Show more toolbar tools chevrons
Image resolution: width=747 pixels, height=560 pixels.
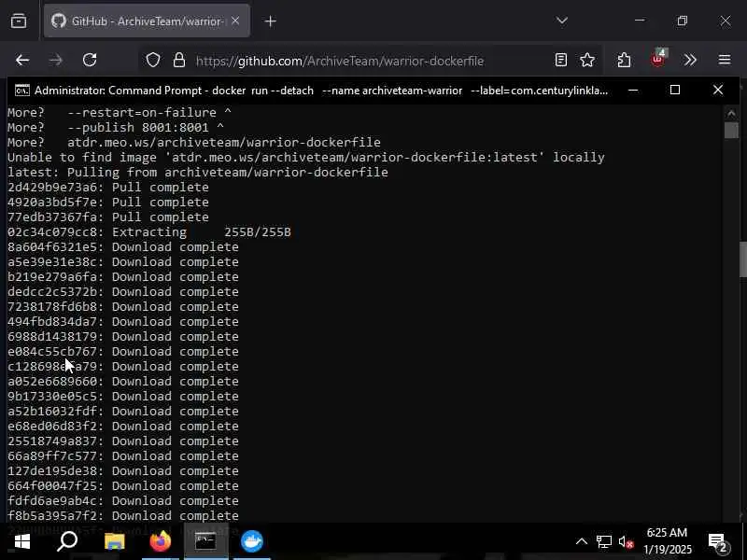[x=690, y=60]
